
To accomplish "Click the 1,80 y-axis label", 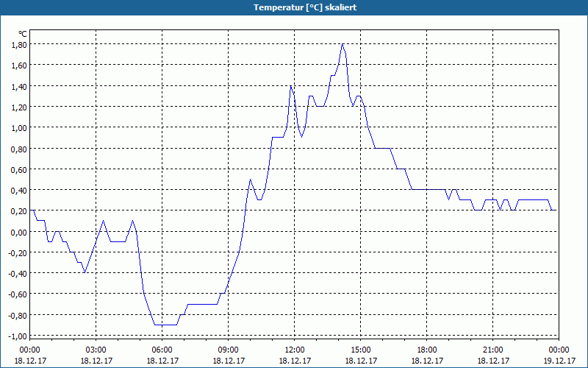I will pyautogui.click(x=20, y=45).
